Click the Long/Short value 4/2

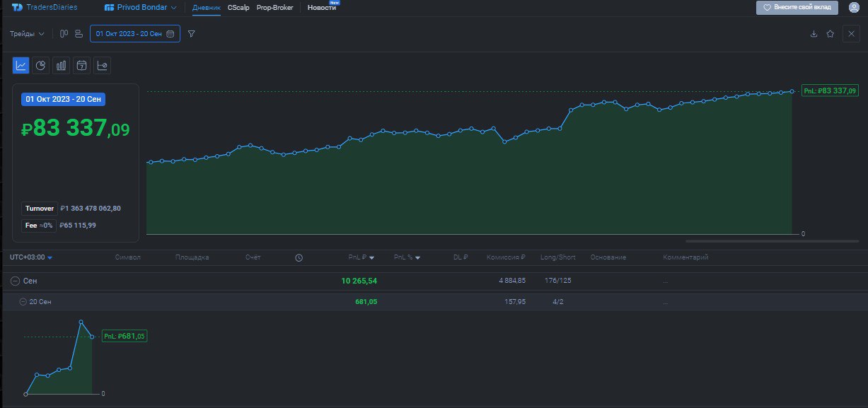[x=558, y=302]
